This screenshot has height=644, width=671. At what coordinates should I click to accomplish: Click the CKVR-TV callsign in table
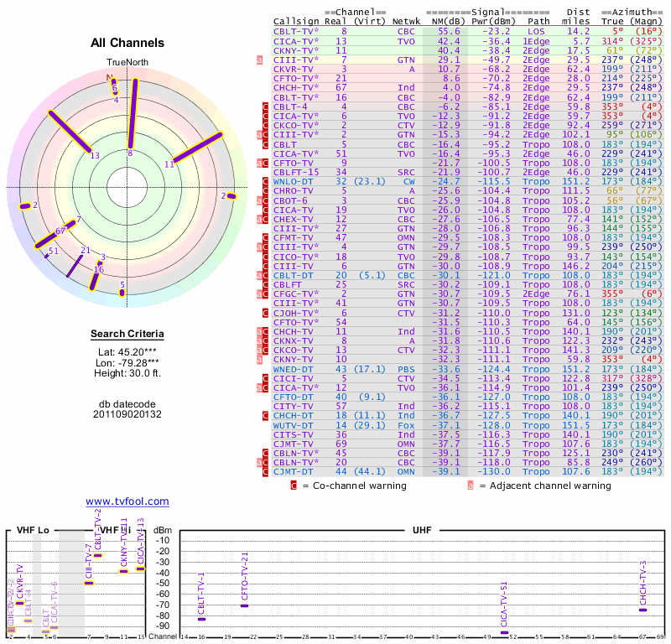294,70
